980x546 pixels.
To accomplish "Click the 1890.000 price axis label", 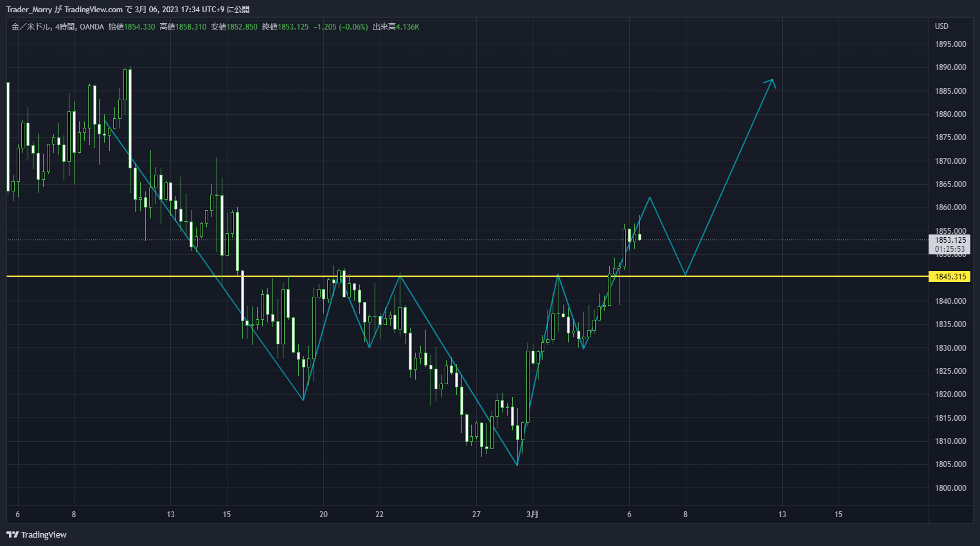I will [950, 67].
